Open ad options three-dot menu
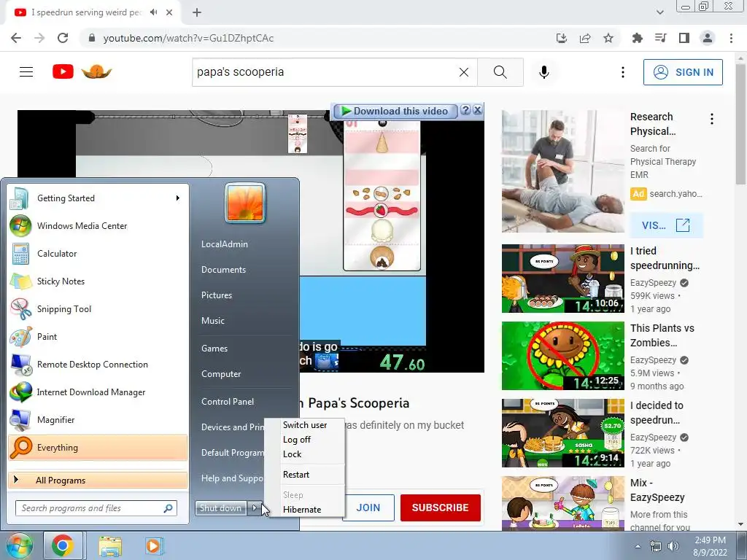This screenshot has width=747, height=560. [x=712, y=119]
